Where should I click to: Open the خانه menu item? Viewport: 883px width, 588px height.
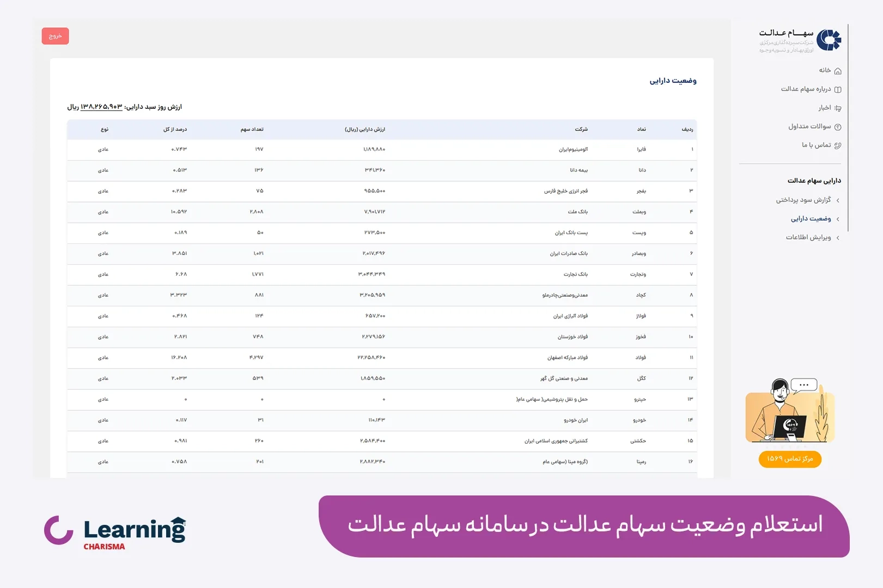(825, 70)
